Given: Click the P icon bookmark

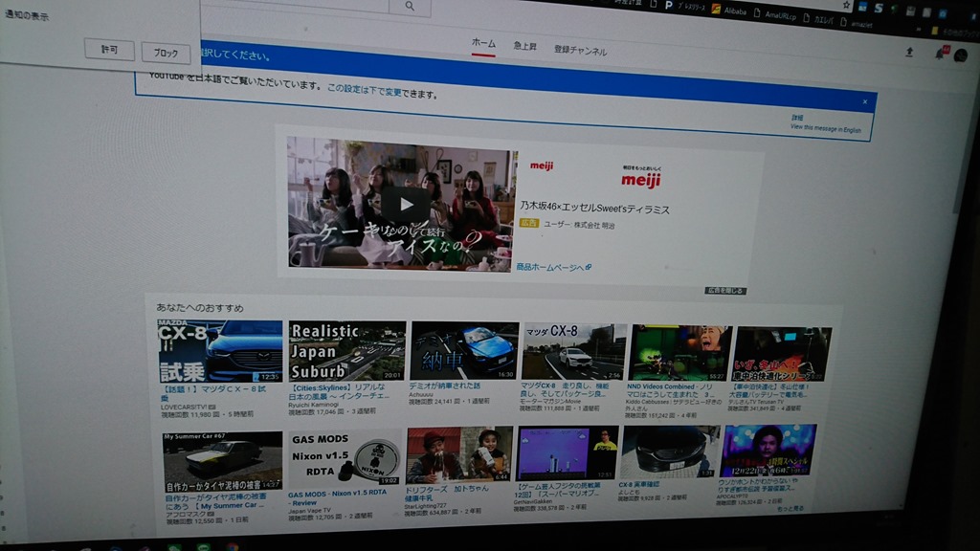Looking at the screenshot, I should click(669, 5).
